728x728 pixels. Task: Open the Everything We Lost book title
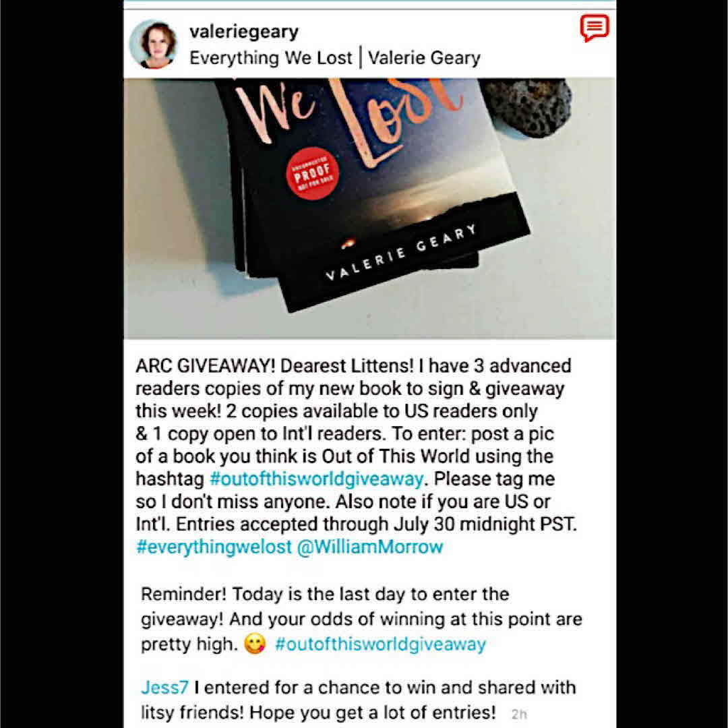coord(271,58)
